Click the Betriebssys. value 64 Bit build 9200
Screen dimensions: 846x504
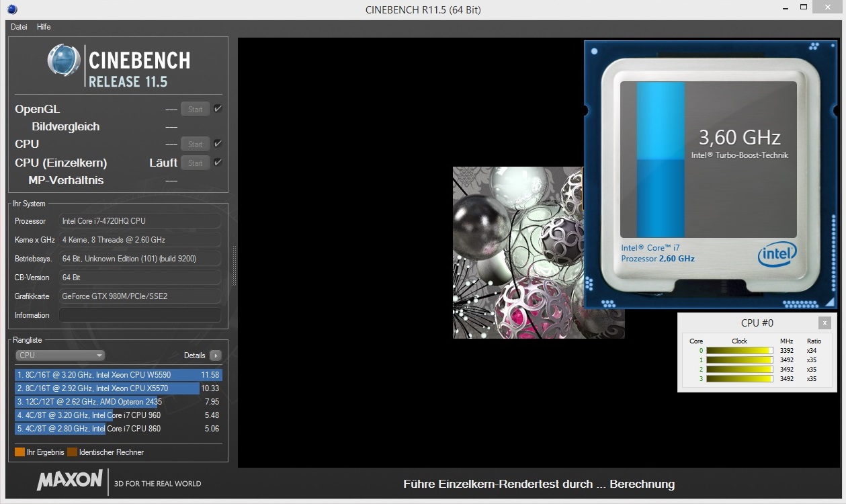coord(140,259)
